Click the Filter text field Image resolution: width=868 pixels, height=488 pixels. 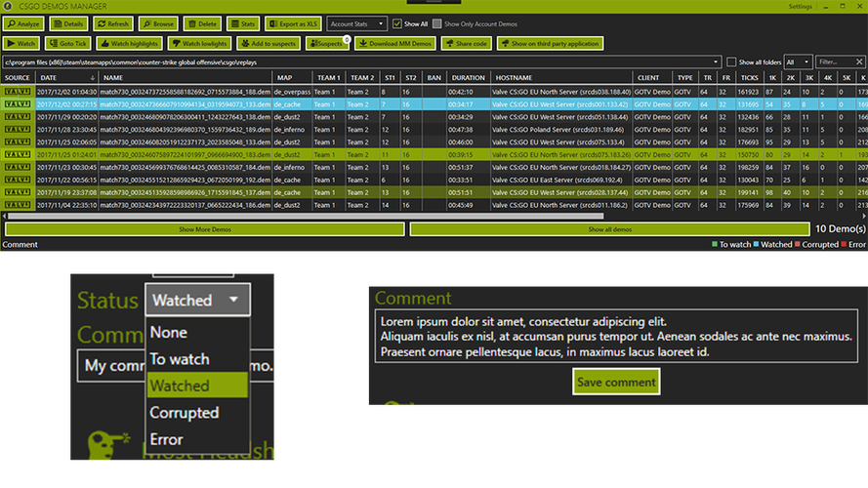pos(835,61)
